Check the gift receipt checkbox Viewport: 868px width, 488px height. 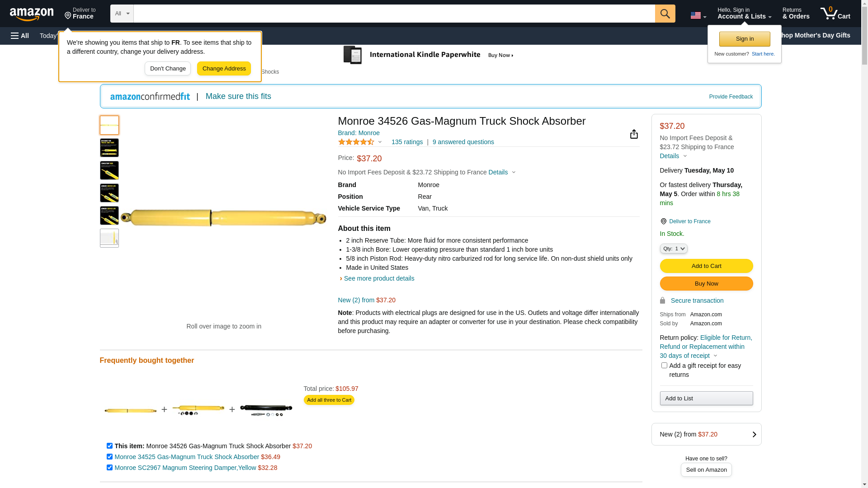click(x=664, y=366)
